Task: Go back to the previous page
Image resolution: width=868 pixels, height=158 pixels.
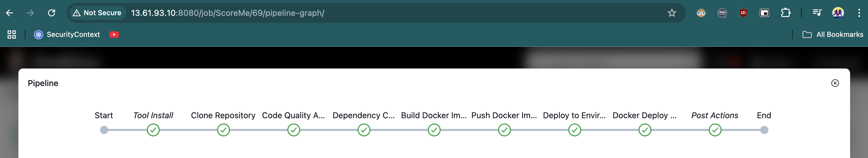Action: (9, 13)
